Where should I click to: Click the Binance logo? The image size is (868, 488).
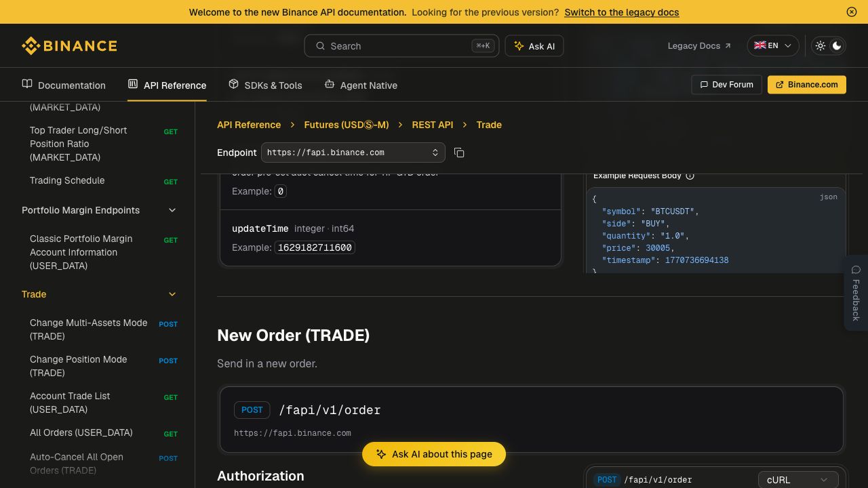click(x=69, y=45)
